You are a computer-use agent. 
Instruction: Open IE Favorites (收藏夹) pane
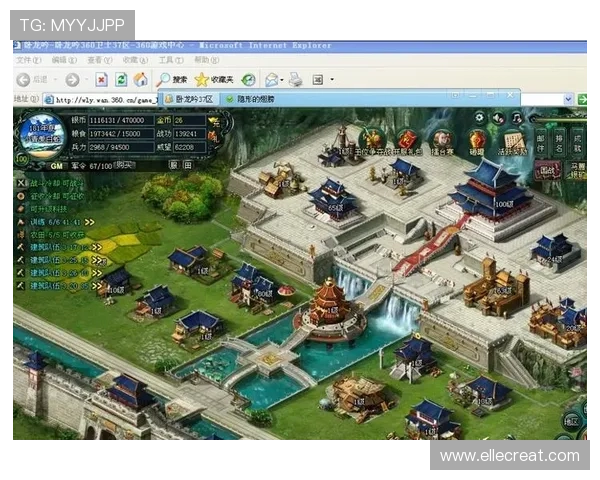214,80
